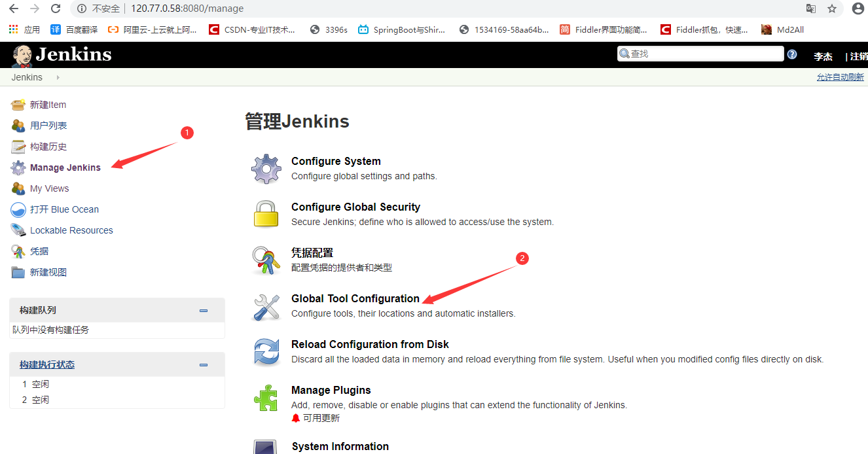The width and height of the screenshot is (868, 454).
Task: Click the Reload Configuration arrows icon
Action: (266, 352)
